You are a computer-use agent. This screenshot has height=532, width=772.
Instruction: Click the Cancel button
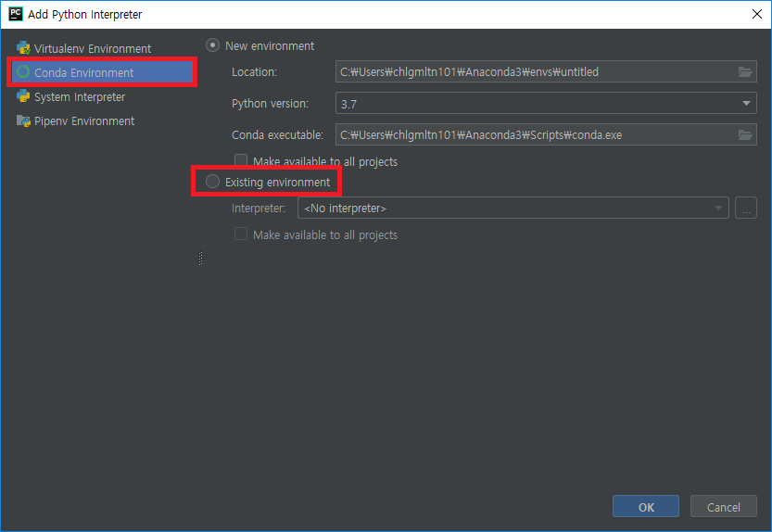click(x=723, y=507)
